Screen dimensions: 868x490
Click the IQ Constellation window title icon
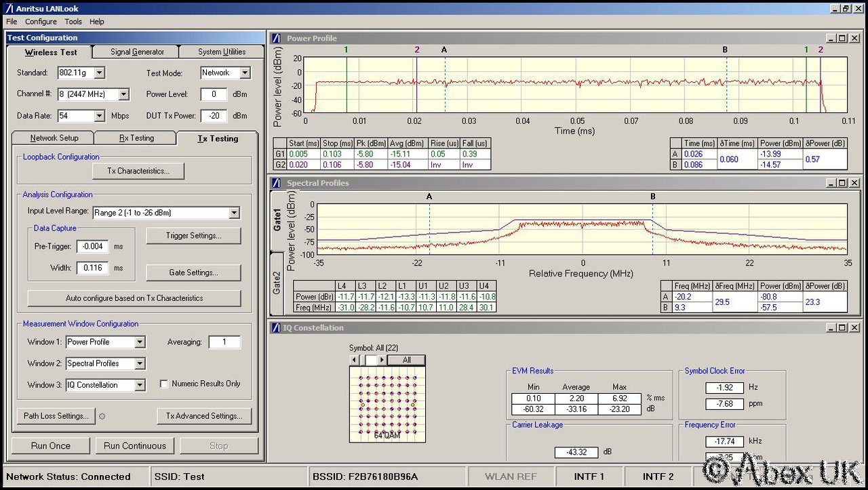(x=277, y=328)
